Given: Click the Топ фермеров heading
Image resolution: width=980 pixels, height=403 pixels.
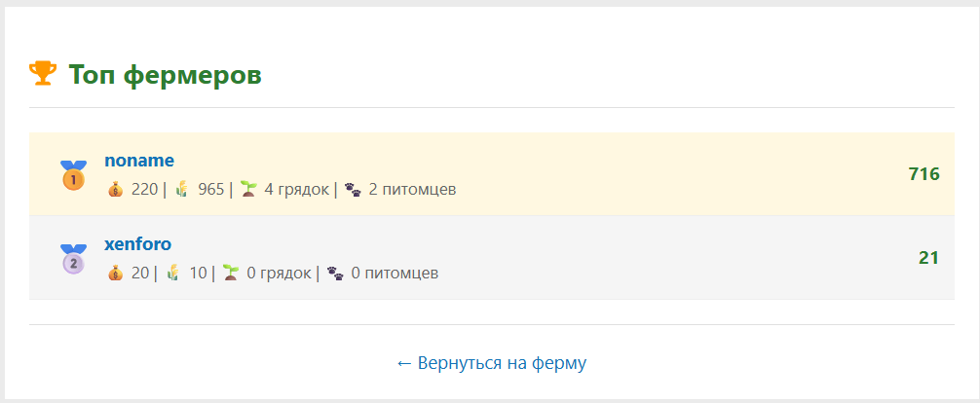Looking at the screenshot, I should [x=165, y=74].
